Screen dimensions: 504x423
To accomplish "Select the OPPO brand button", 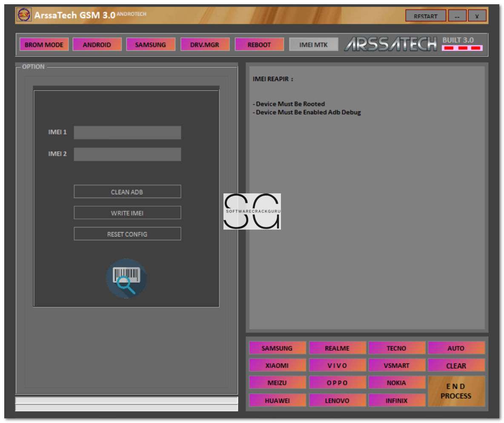I will pyautogui.click(x=338, y=383).
